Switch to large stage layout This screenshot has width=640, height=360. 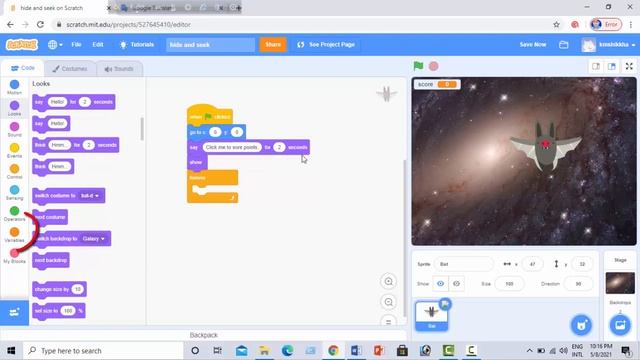(611, 66)
